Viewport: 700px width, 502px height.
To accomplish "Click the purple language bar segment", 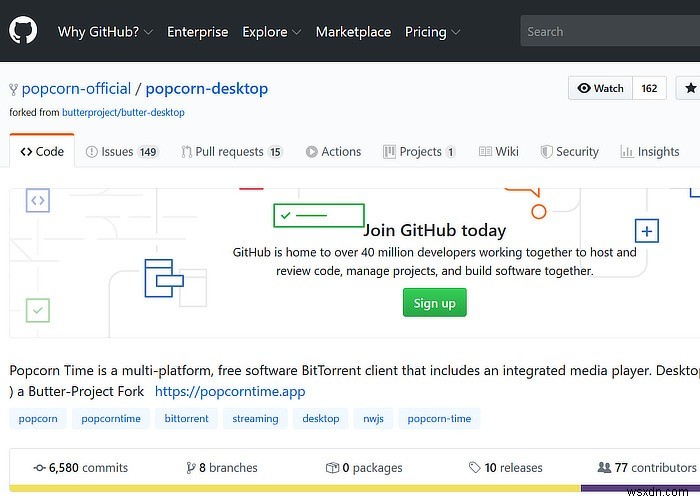I will pos(640,488).
